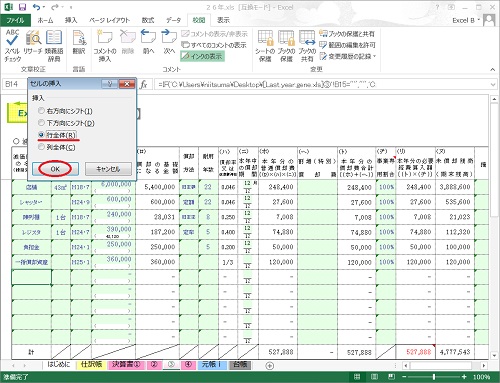Click OK in the insert cells dialog

(x=55, y=169)
